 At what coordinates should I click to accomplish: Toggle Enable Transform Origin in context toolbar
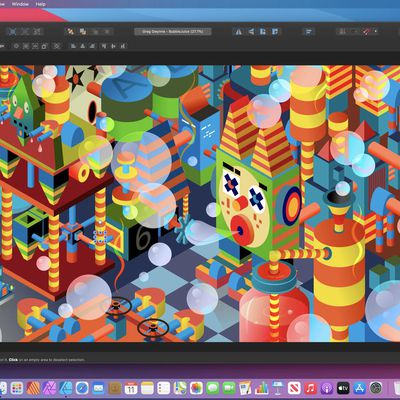tap(17, 46)
